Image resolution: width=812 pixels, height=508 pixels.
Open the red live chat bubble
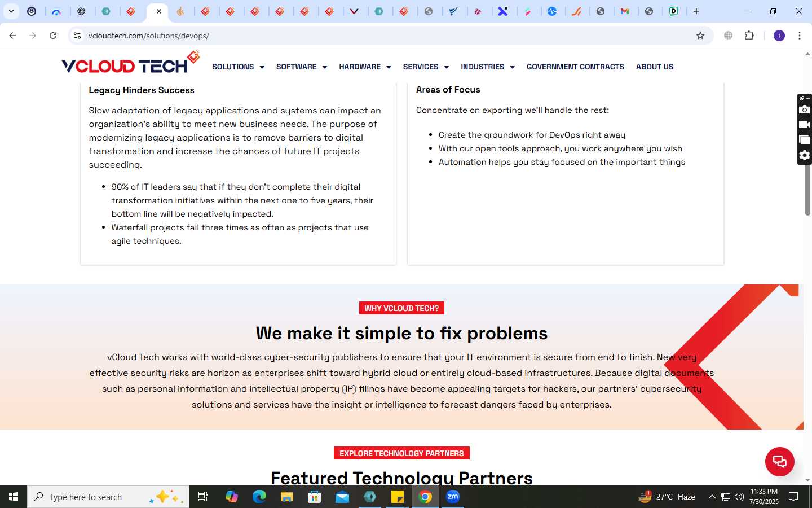click(779, 461)
